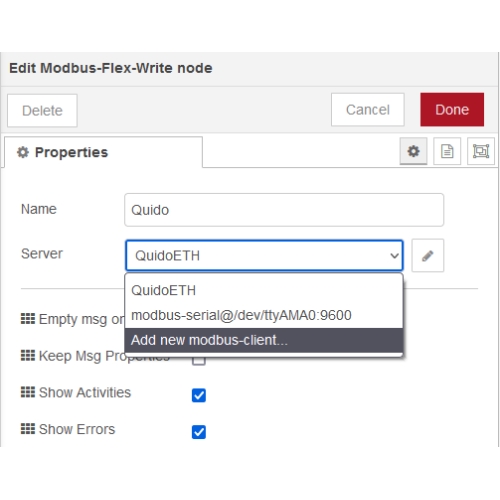Open the node appearance icon tab
This screenshot has width=500, height=500.
coord(481,151)
